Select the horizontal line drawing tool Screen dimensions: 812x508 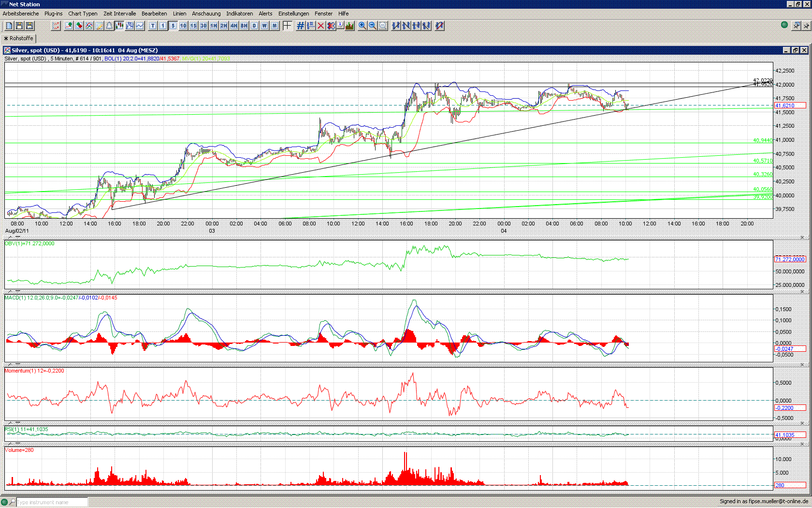416,26
